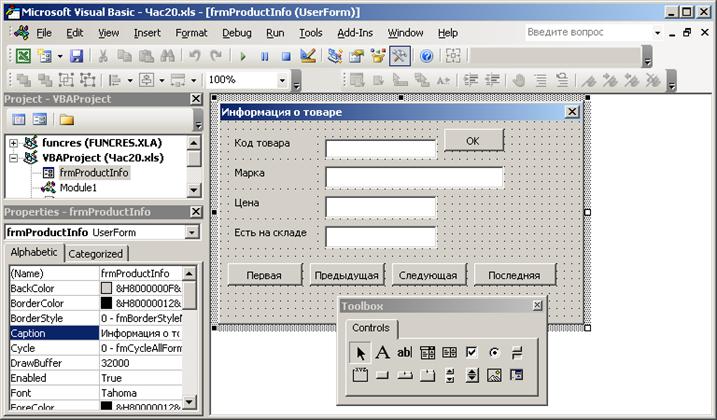Viewport: 717px width, 420px height.
Task: Click View Object icon in Project panel
Action: tap(40, 120)
